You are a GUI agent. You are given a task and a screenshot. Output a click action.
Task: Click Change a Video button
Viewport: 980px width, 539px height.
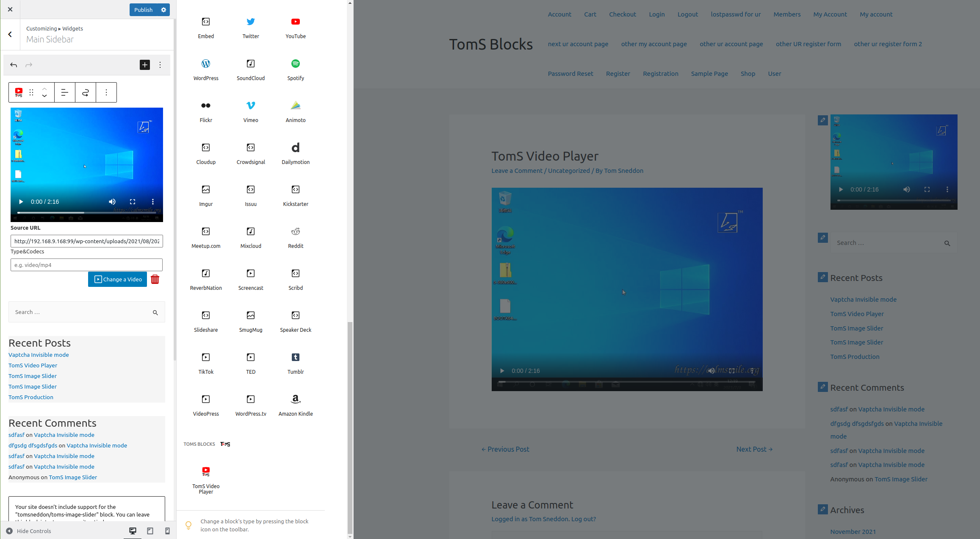pyautogui.click(x=118, y=279)
